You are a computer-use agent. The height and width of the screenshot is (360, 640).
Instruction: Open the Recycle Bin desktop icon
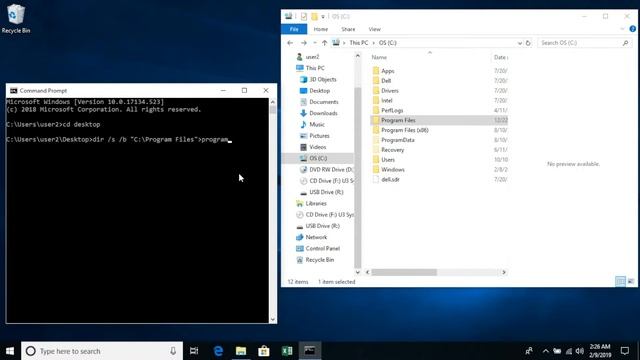tap(16, 18)
